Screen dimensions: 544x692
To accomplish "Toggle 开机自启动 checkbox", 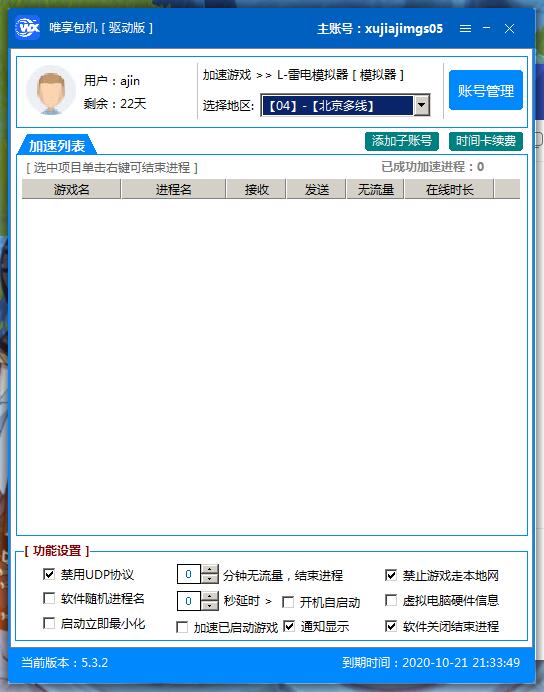I will tap(288, 602).
